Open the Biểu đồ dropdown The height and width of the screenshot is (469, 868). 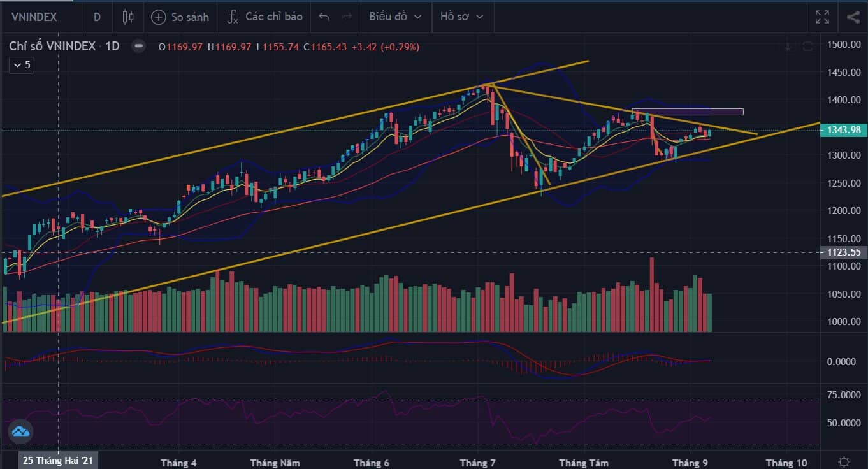coord(395,17)
